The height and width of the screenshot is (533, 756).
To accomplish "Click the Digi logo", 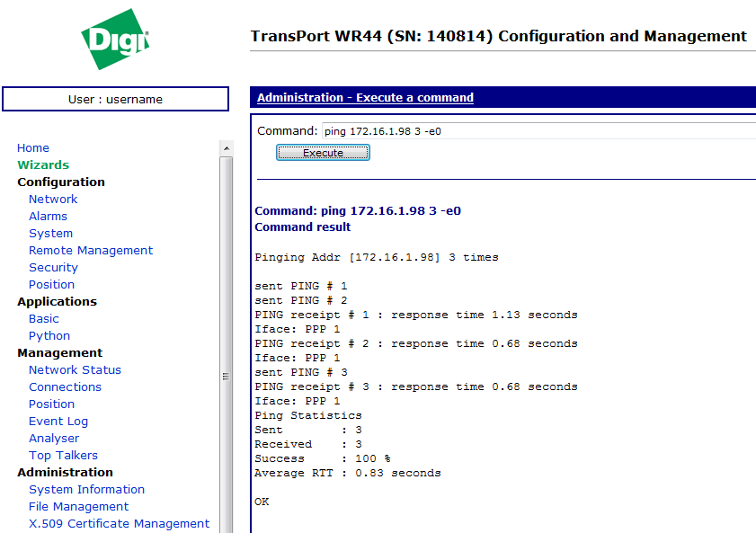I will 115,40.
